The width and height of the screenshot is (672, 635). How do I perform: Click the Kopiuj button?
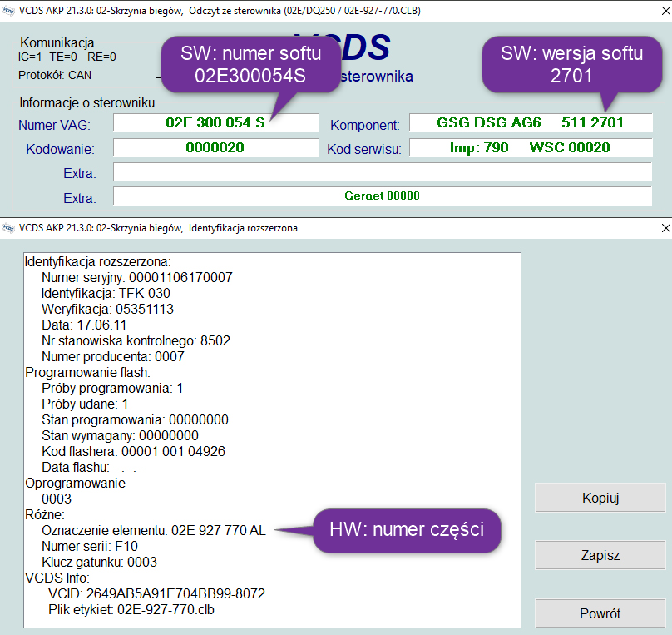(x=600, y=498)
